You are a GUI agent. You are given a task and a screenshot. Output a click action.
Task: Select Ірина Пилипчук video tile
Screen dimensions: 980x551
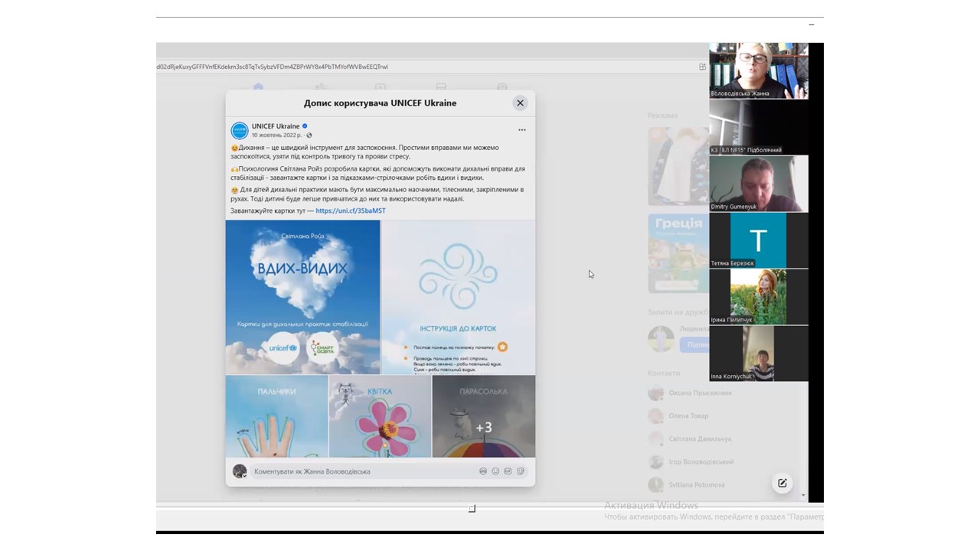(758, 297)
